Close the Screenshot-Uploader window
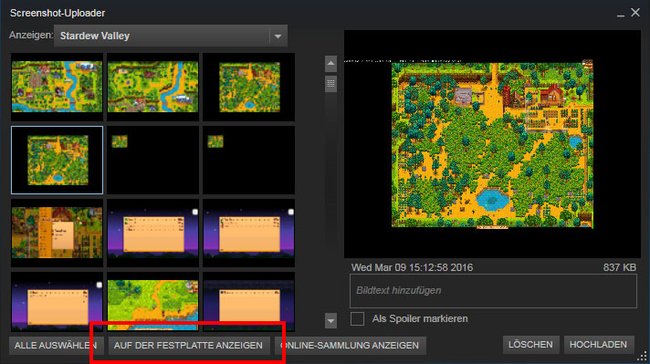650x364 pixels. 635,12
